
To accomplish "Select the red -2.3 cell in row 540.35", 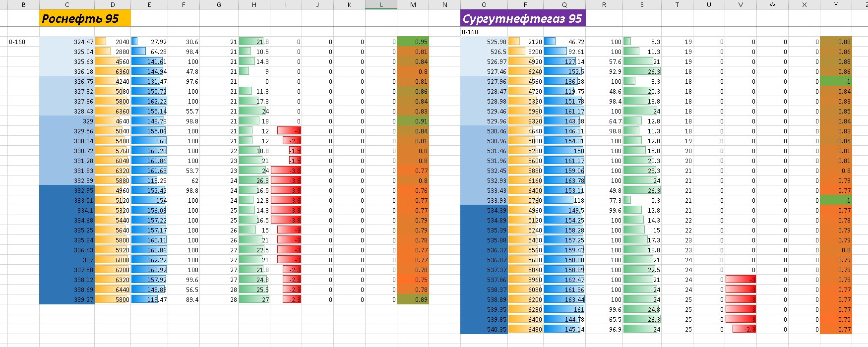I will coord(741,329).
